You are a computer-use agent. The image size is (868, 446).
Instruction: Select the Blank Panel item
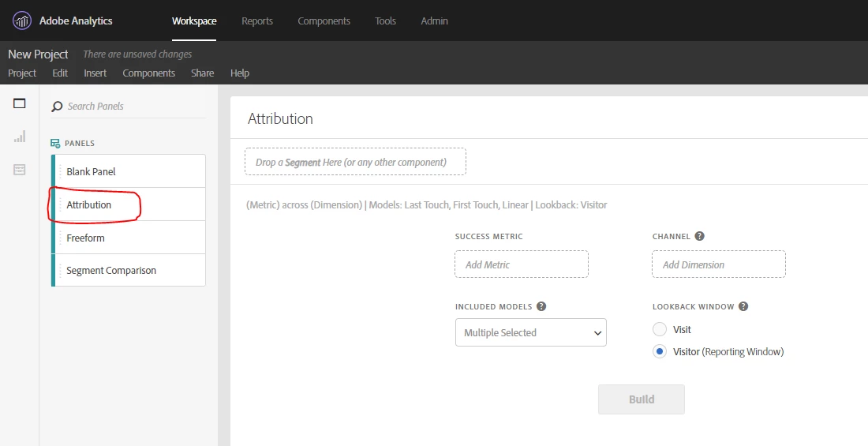coord(129,171)
